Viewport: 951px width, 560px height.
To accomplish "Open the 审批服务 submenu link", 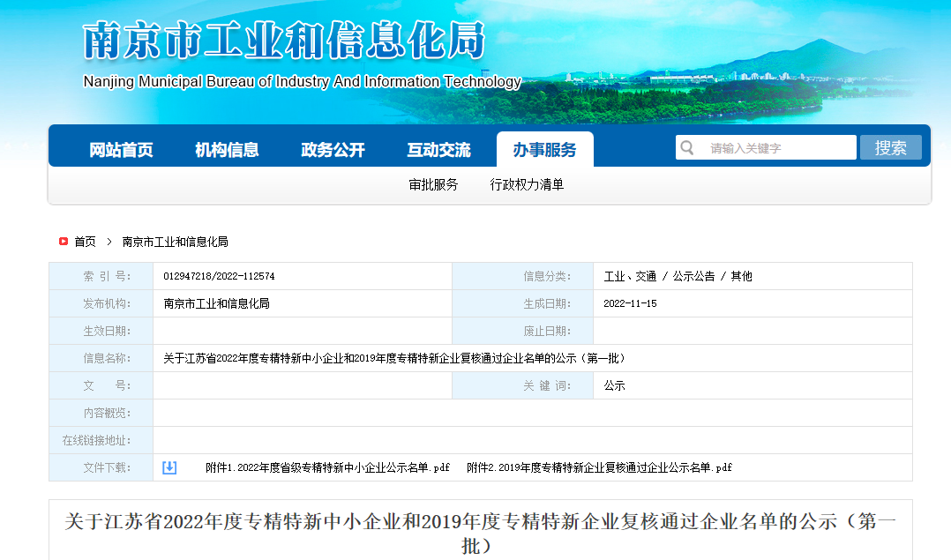I will point(433,185).
